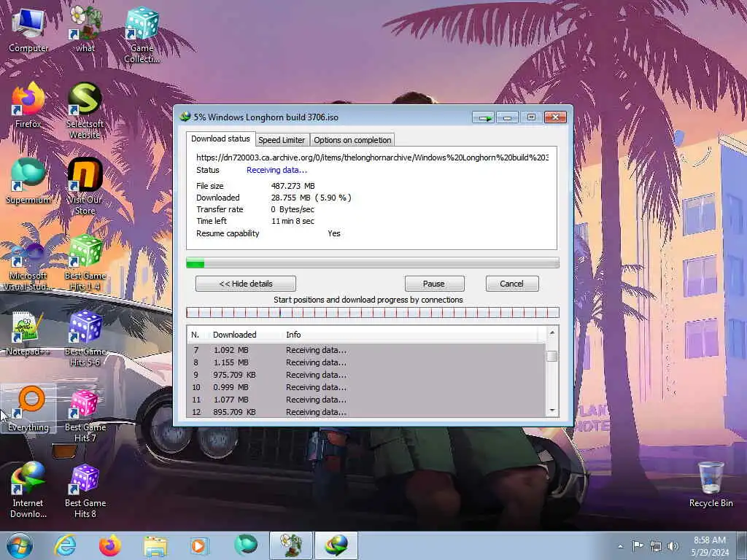
Task: Select connection row 12 with 895.709 KB
Action: click(366, 411)
